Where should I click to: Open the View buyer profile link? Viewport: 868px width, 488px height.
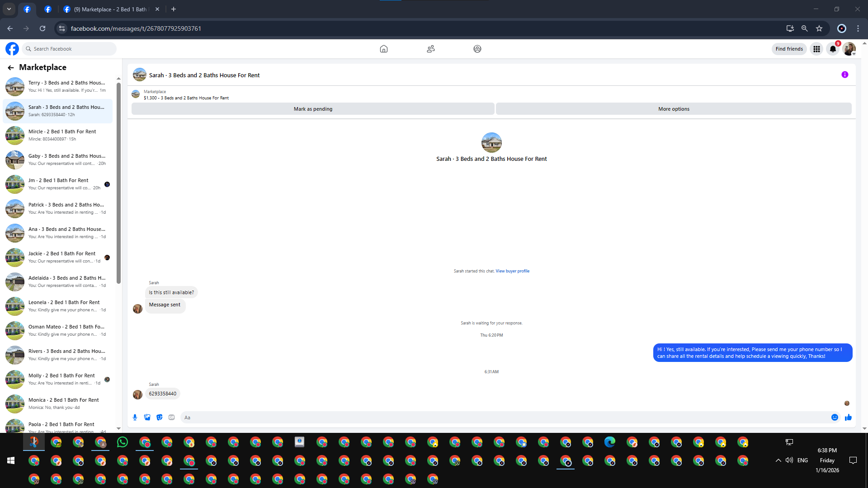(512, 271)
